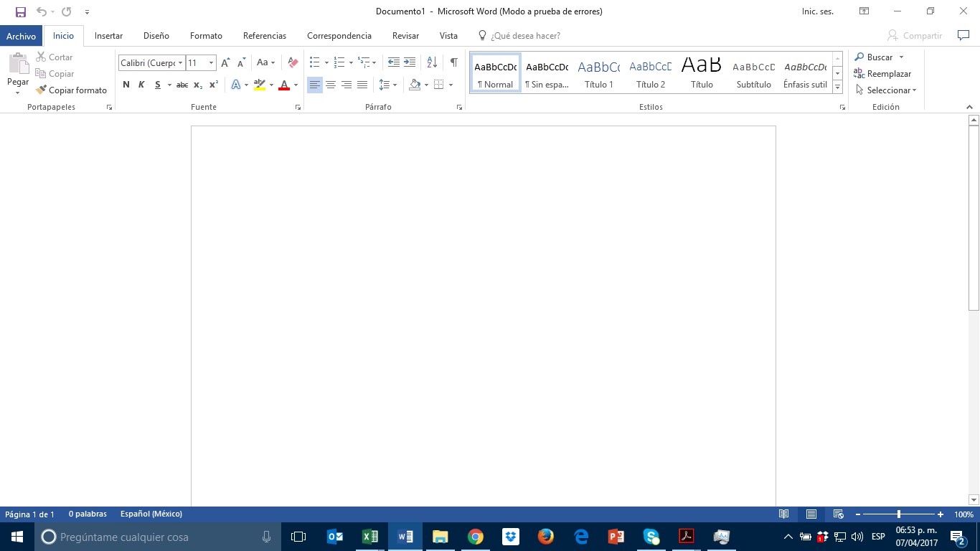980x551 pixels.
Task: Click the Undo arrow icon
Action: coord(41,11)
